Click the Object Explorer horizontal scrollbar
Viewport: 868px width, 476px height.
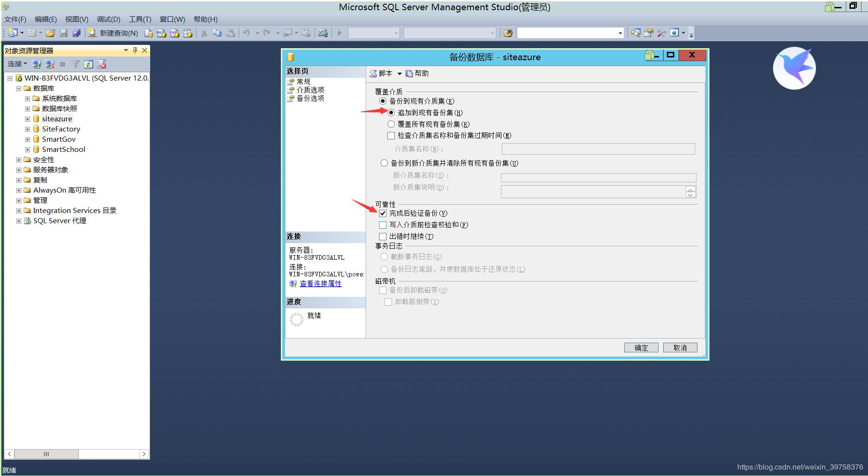click(46, 454)
